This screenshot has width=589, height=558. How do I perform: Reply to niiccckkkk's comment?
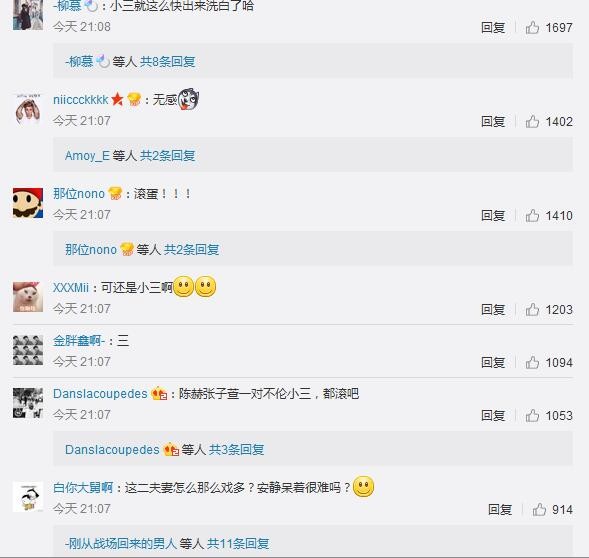pos(493,121)
